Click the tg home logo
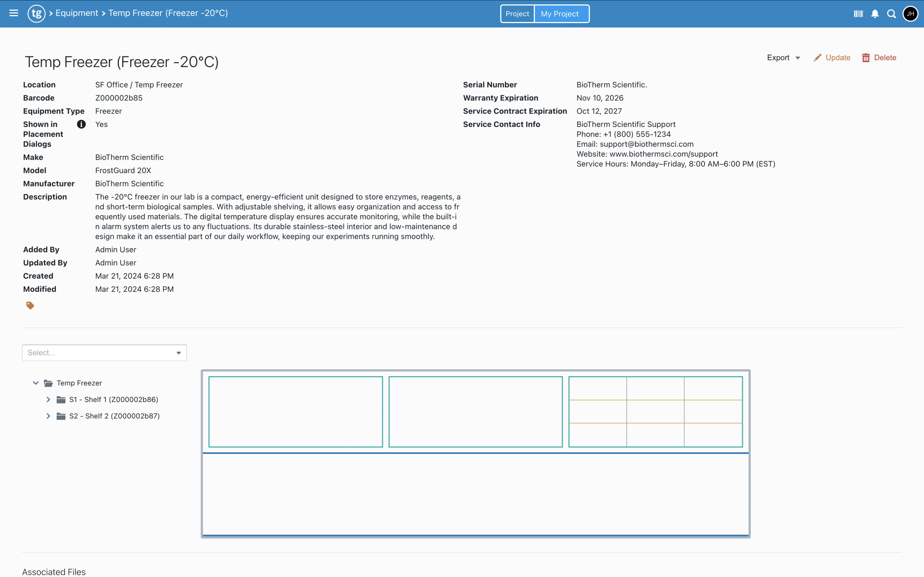The image size is (924, 577). click(x=37, y=13)
